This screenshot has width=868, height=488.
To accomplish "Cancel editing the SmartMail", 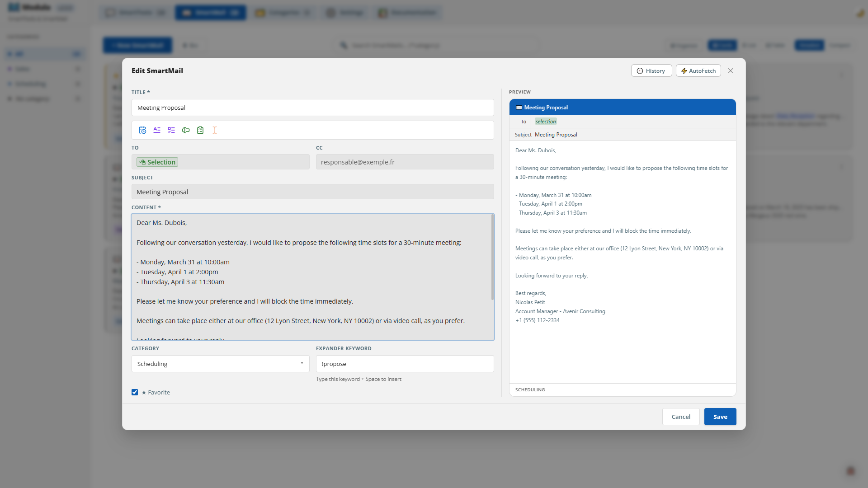I will pos(681,417).
